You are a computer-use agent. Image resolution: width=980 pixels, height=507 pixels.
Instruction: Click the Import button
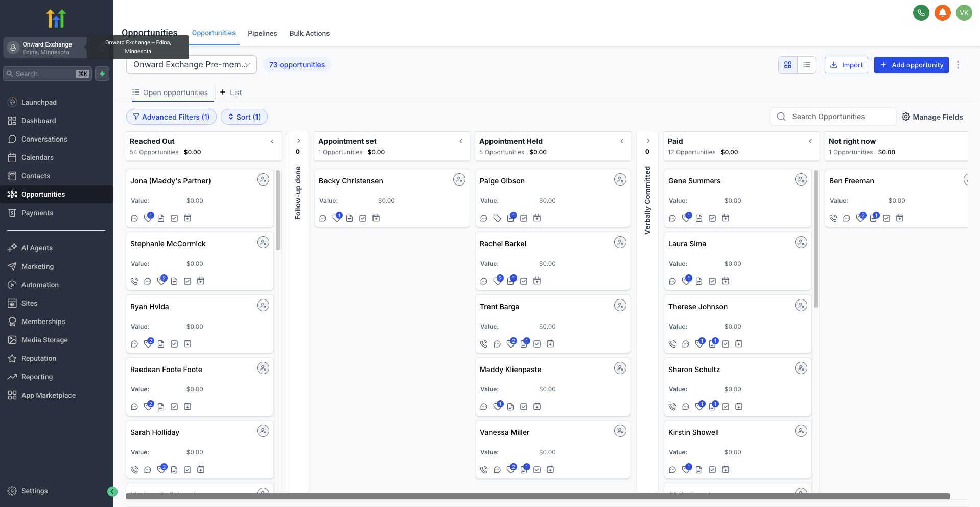pos(846,65)
